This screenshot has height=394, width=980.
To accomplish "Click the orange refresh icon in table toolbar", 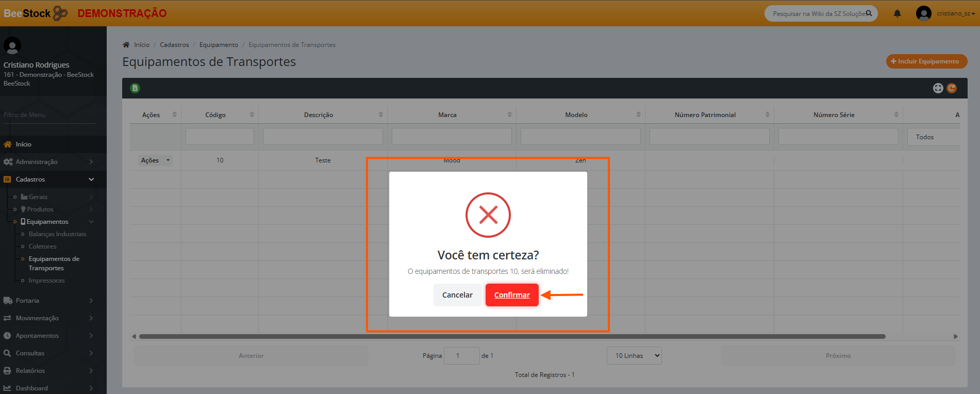I will pyautogui.click(x=952, y=88).
